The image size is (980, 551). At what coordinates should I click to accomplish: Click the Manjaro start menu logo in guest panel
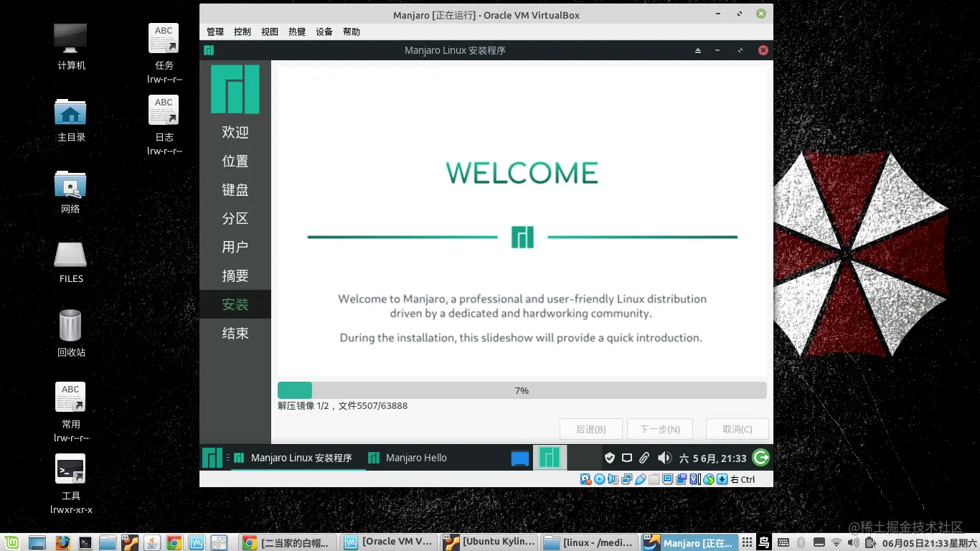212,458
